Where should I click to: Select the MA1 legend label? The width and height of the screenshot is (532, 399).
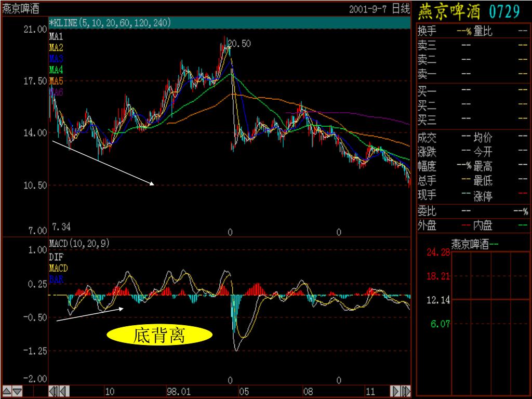(x=56, y=36)
